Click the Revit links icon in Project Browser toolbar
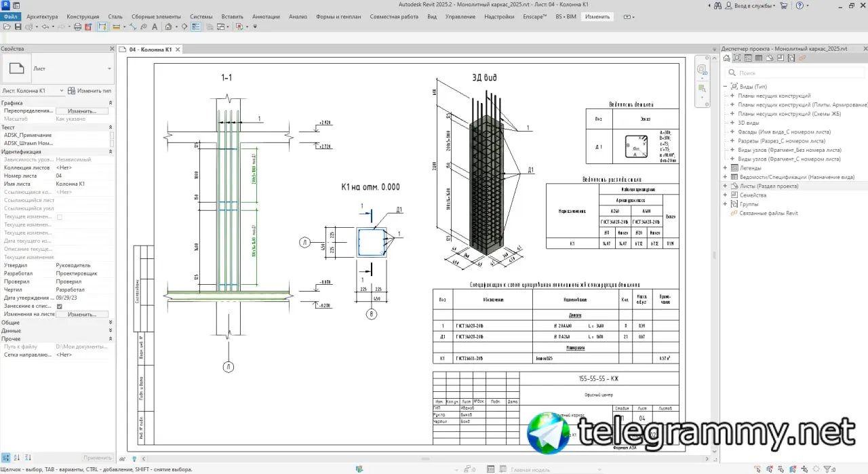 [802, 58]
